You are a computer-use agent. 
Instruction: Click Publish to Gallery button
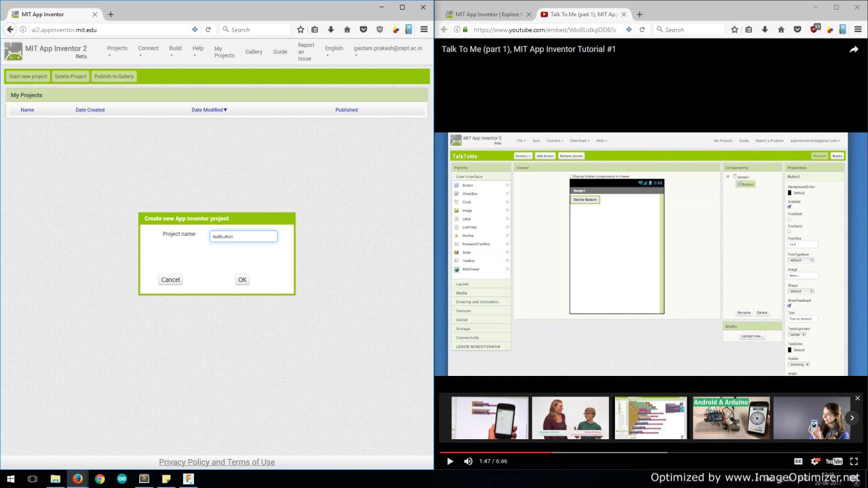pos(114,77)
